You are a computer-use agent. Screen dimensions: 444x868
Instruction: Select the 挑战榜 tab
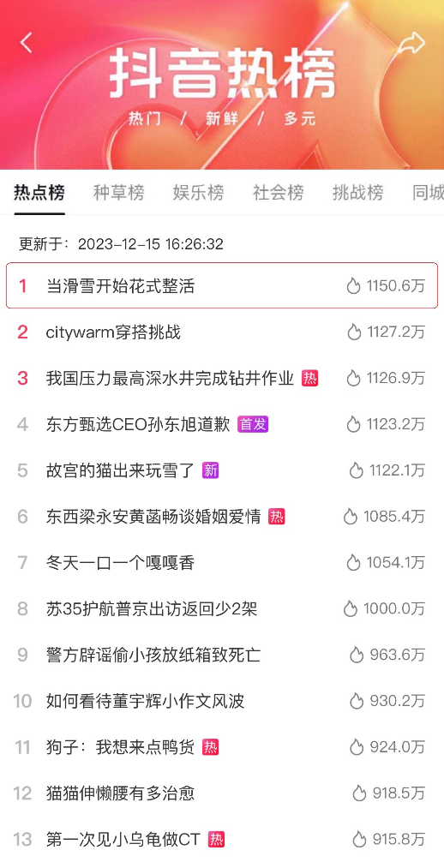(357, 193)
